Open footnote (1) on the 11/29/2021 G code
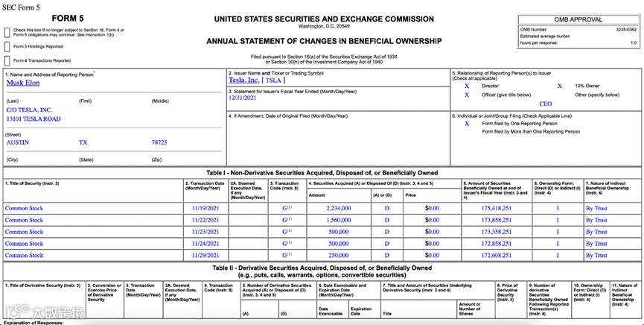Viewport: 644px width, 325px height. pos(289,255)
